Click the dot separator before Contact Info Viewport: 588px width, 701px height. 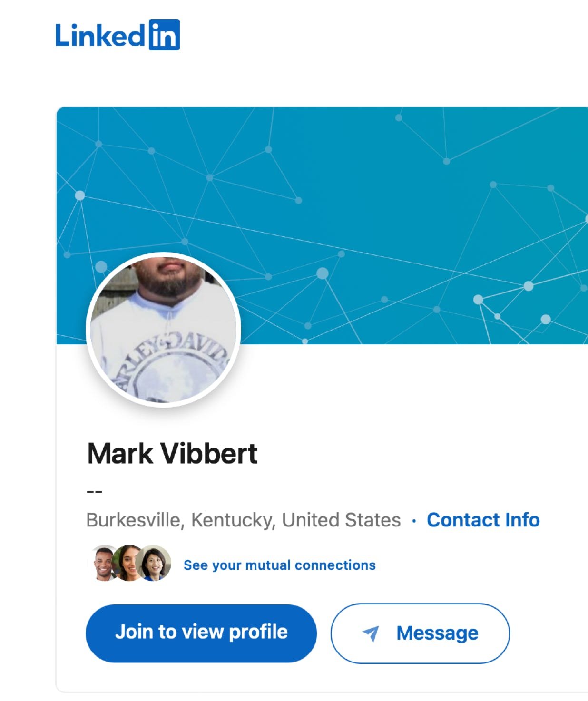[x=414, y=521]
